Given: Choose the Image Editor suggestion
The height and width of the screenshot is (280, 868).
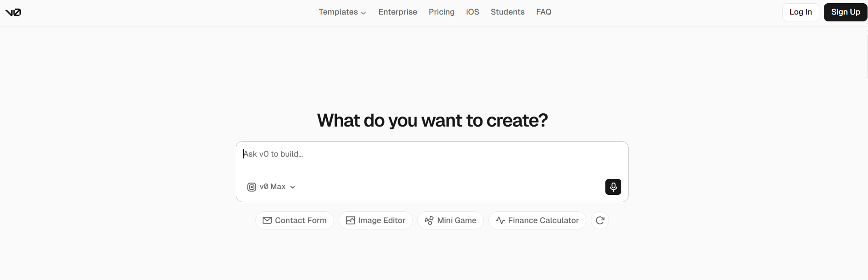Looking at the screenshot, I should pos(376,220).
